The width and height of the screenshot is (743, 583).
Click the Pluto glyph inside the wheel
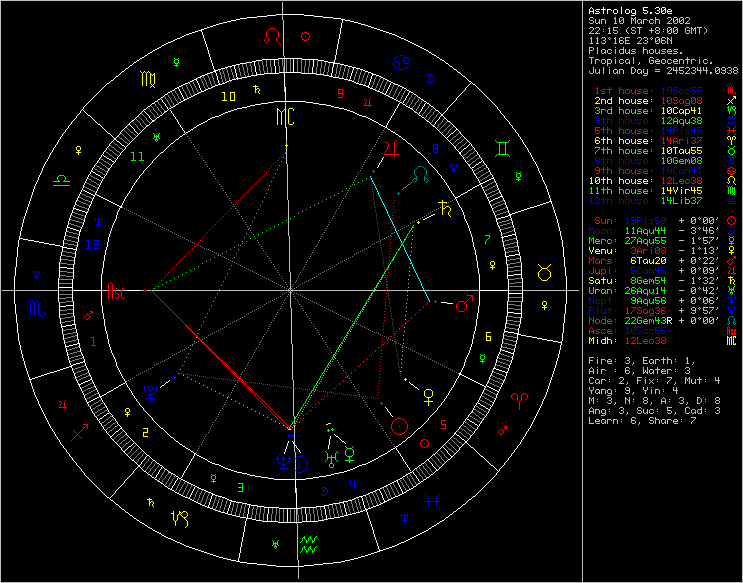[x=150, y=390]
